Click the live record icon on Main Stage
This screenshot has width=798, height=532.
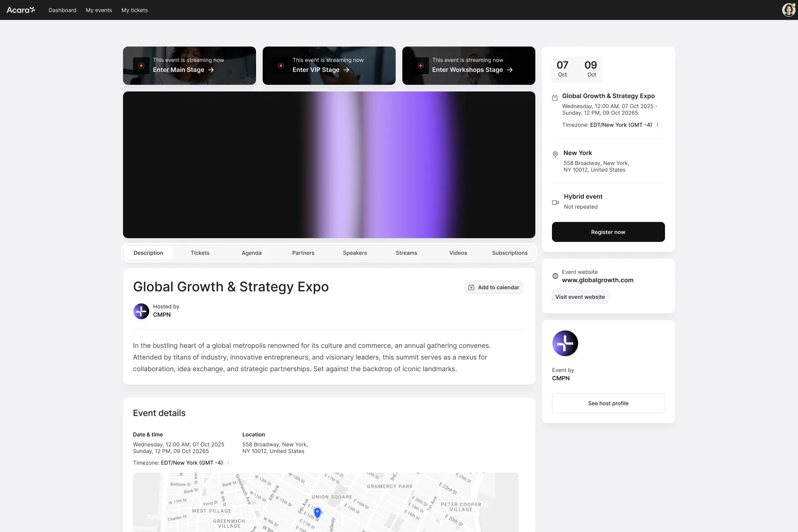pyautogui.click(x=141, y=66)
